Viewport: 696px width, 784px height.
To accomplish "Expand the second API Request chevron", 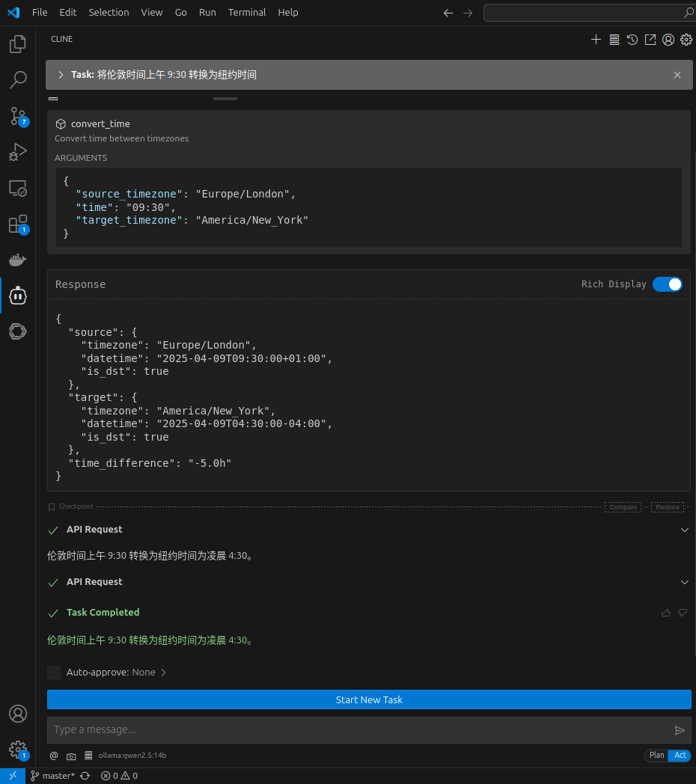I will point(685,583).
